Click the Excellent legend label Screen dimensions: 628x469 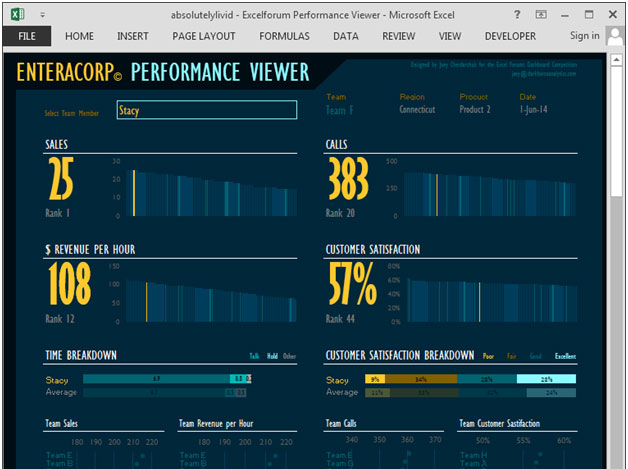coord(565,356)
